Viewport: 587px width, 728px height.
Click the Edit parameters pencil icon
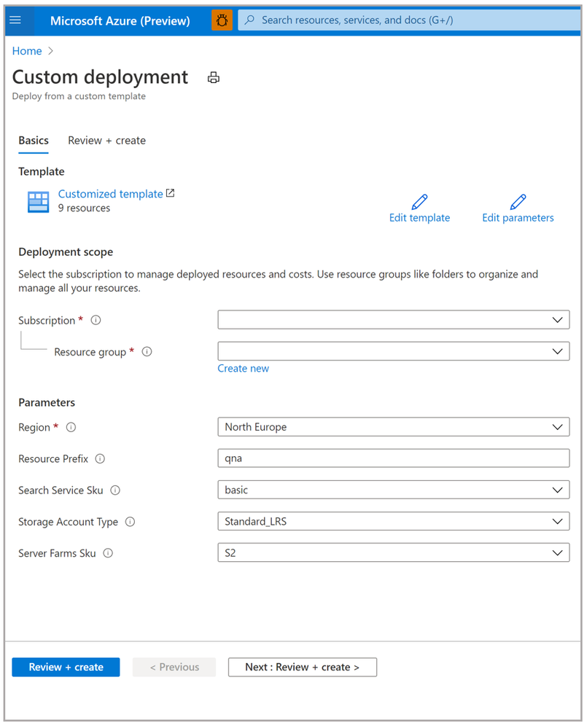pyautogui.click(x=518, y=202)
